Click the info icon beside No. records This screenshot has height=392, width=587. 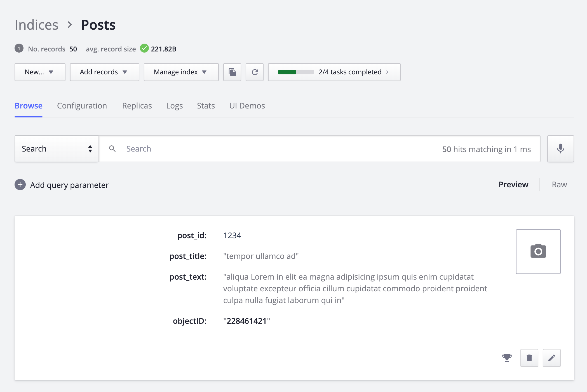(19, 48)
